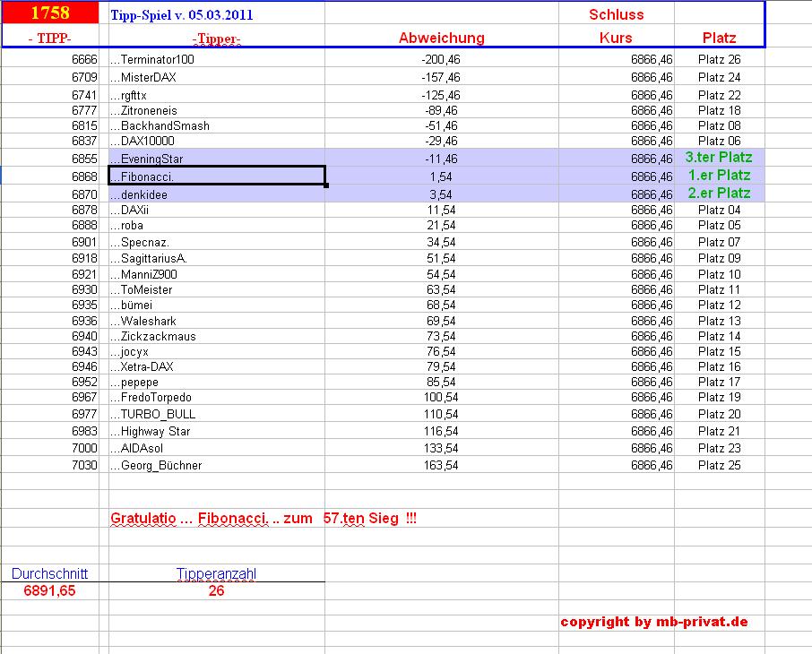The image size is (812, 654).
Task: Click the tip value 6870
Action: click(x=84, y=194)
